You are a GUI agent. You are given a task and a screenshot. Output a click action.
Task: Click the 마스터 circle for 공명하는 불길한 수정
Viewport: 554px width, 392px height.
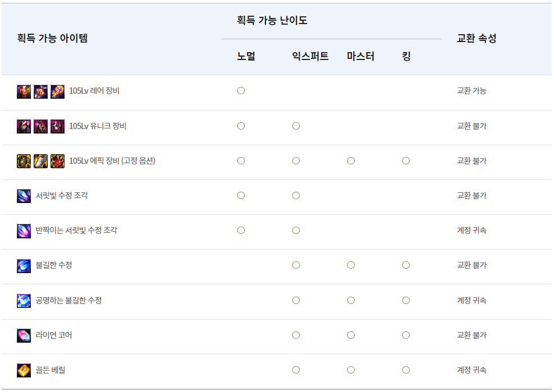(x=351, y=300)
